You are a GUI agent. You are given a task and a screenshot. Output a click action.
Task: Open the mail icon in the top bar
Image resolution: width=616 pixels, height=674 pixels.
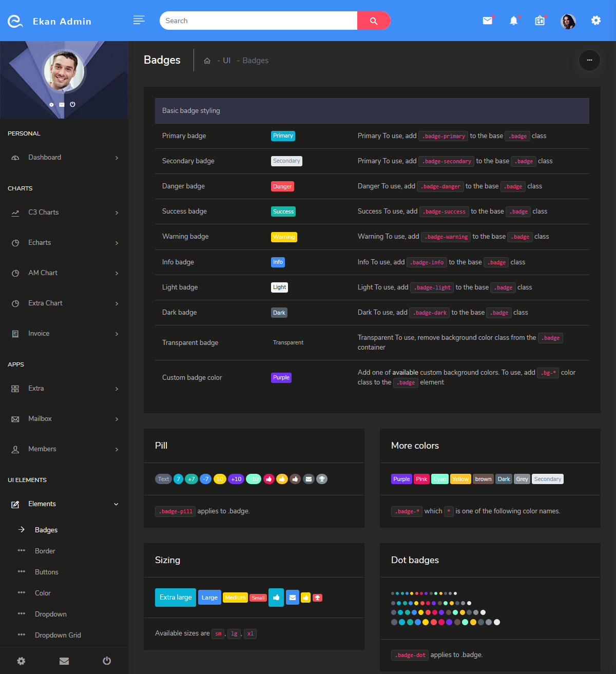(x=487, y=21)
